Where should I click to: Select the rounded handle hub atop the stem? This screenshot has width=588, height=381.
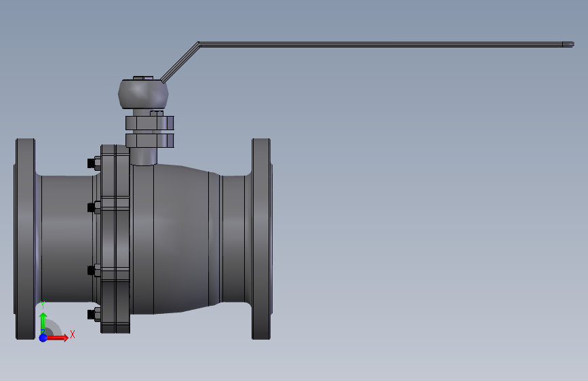tap(143, 94)
